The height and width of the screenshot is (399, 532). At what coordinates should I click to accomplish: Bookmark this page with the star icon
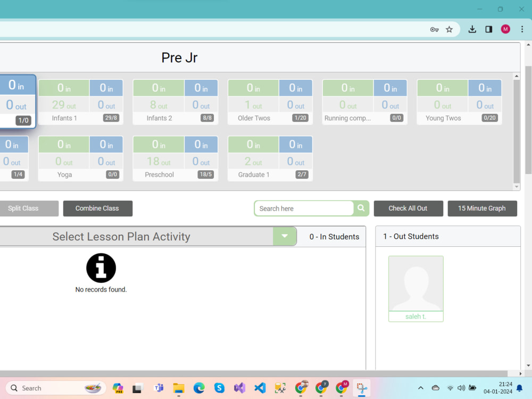(449, 29)
